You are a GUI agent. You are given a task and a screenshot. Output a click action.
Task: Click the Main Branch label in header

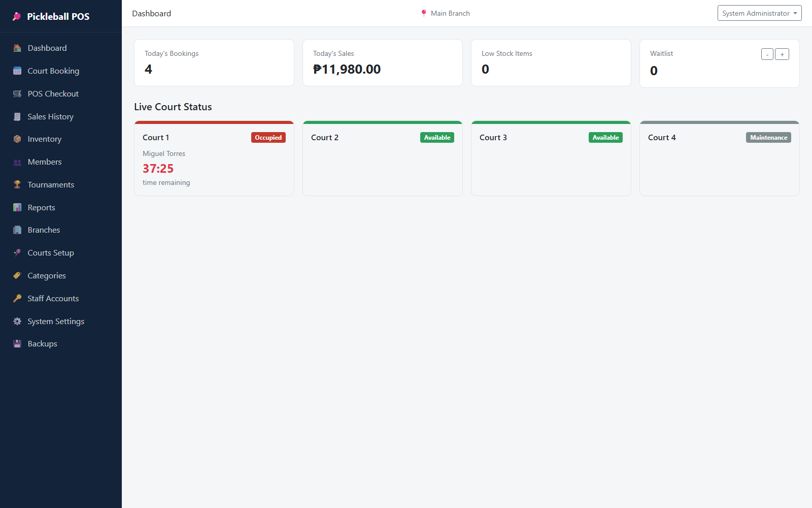[x=450, y=13]
